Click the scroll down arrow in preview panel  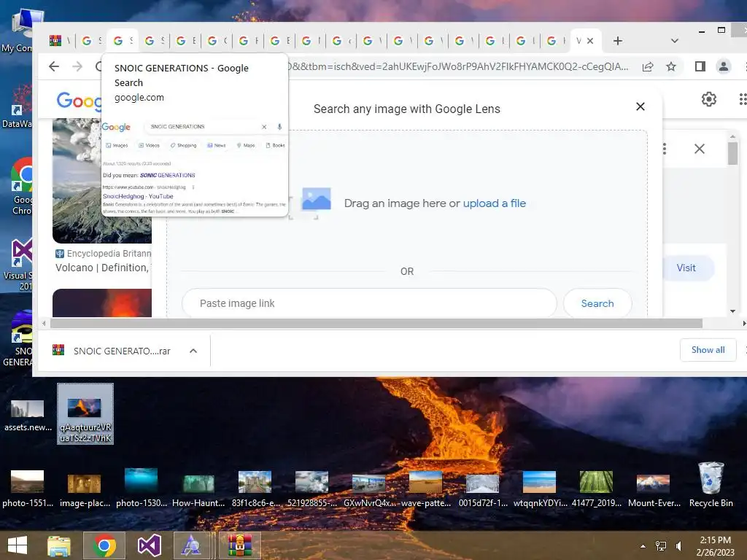[x=732, y=311]
